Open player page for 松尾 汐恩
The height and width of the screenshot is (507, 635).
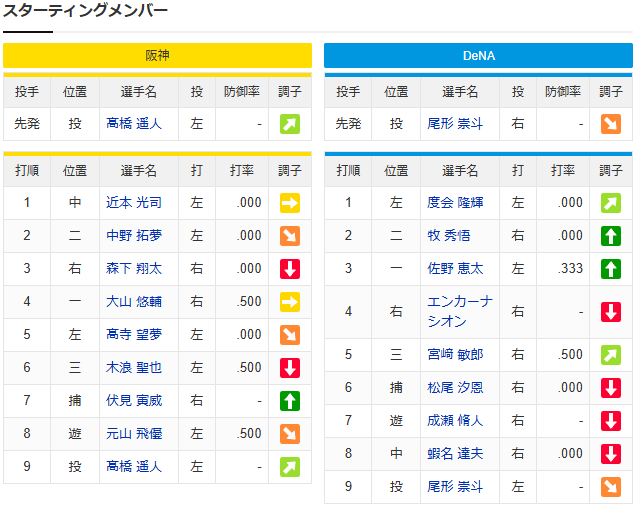pos(455,388)
